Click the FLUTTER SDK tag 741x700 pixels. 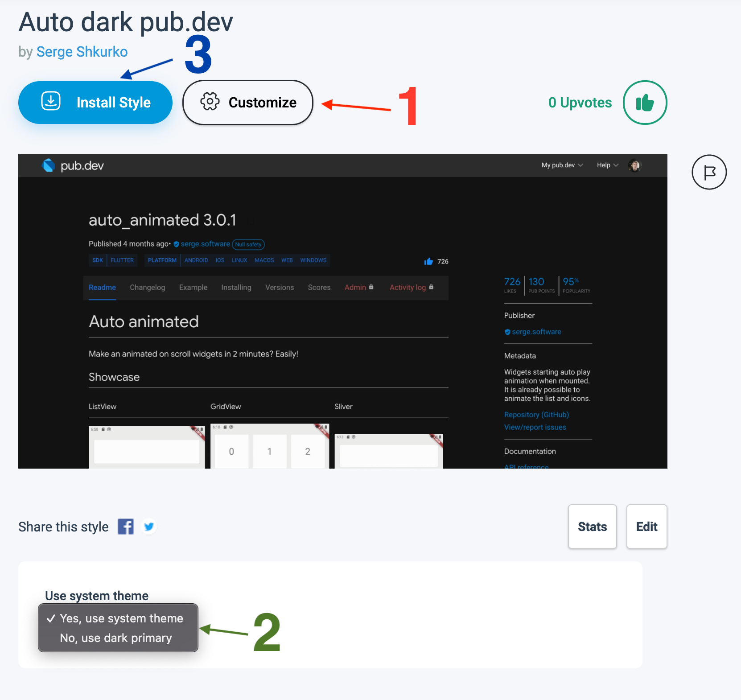tap(122, 260)
